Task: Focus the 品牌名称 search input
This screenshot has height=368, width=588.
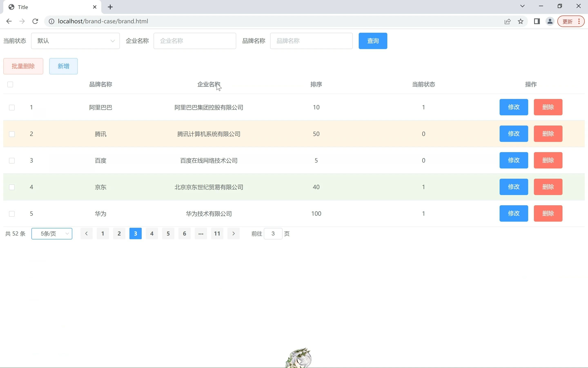Action: [312, 41]
